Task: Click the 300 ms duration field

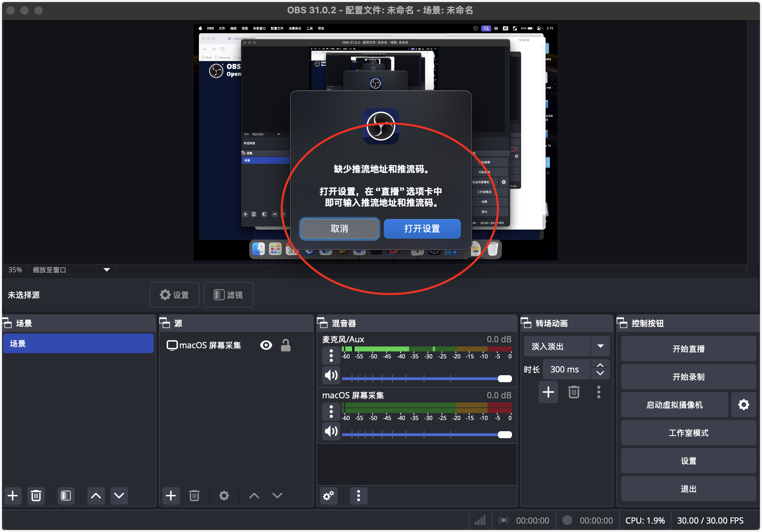Action: [567, 369]
